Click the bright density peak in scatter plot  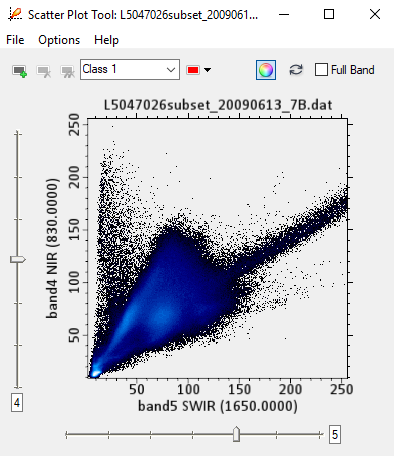(x=95, y=373)
